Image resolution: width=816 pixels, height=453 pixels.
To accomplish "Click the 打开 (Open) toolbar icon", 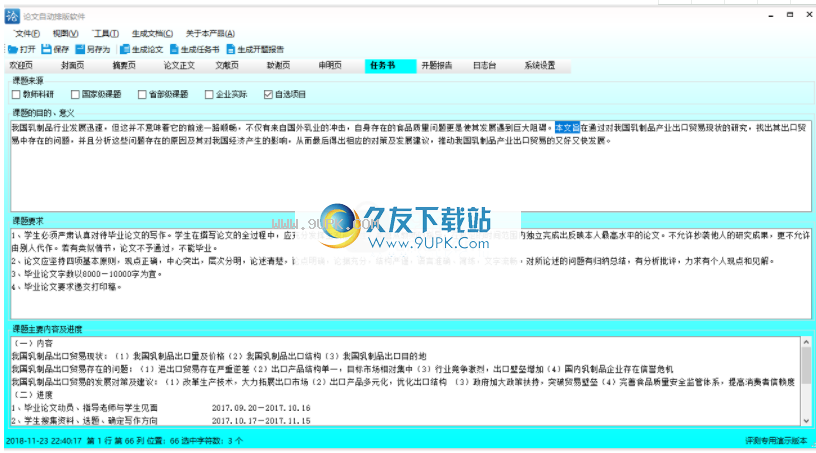I will tap(13, 49).
